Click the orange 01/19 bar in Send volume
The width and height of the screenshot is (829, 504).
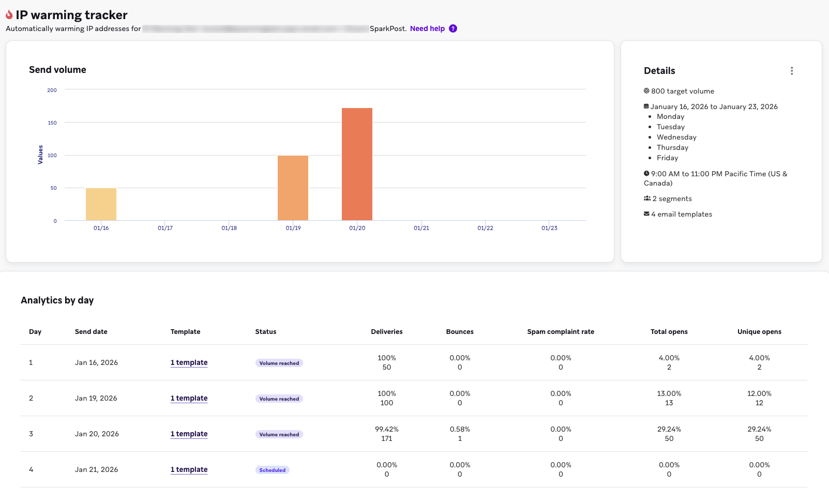pyautogui.click(x=293, y=188)
